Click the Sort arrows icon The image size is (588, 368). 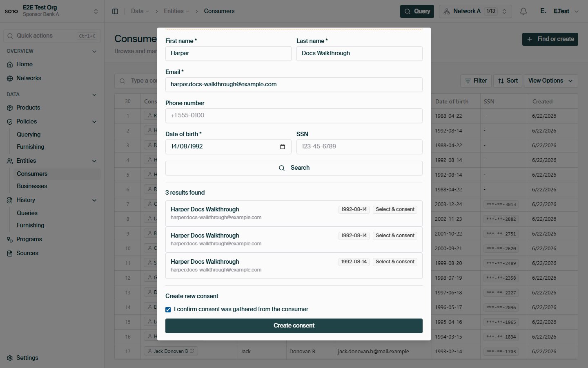(501, 81)
